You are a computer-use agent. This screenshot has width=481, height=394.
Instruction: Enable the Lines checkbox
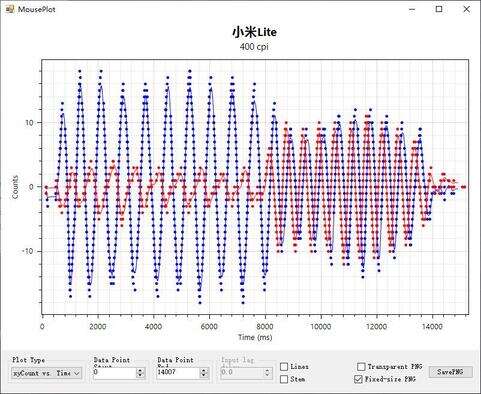284,367
